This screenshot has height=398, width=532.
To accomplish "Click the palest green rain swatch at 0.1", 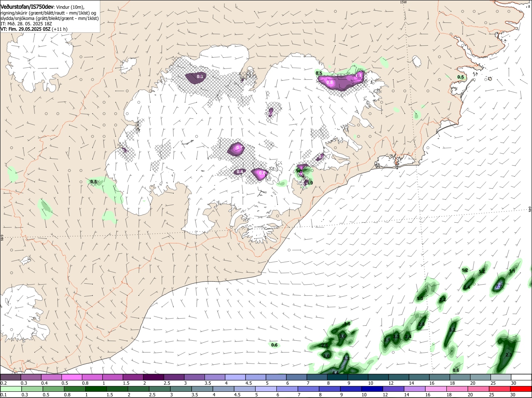I will coord(10,389).
